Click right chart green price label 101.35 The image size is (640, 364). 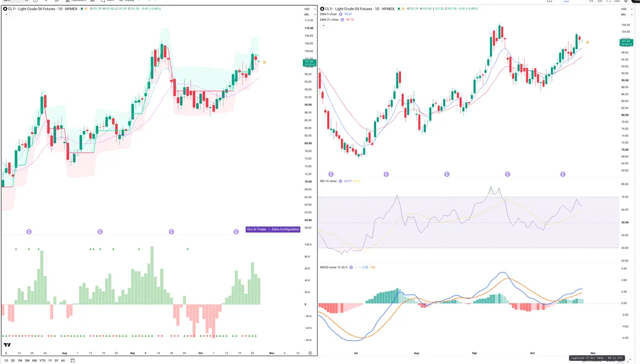(625, 43)
